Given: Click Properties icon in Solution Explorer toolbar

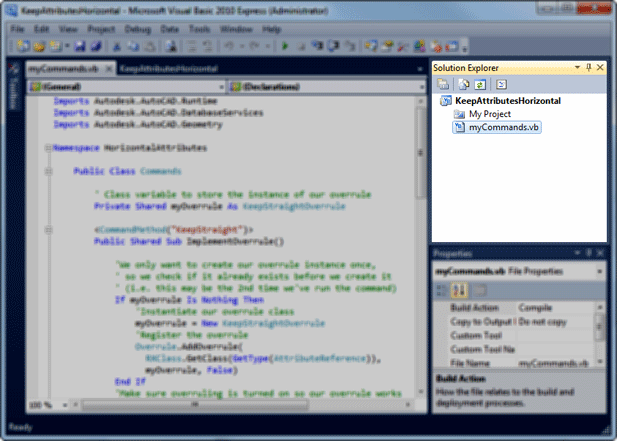Looking at the screenshot, I should [443, 84].
